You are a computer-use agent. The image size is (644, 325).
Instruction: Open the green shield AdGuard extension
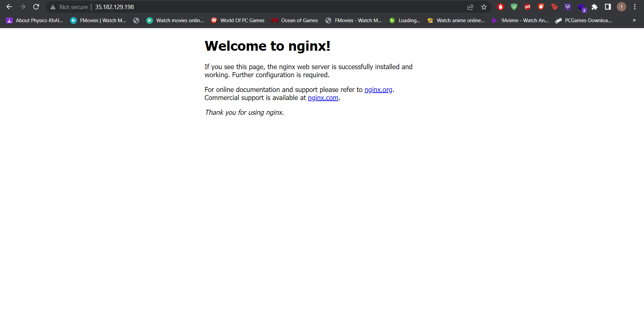point(514,7)
